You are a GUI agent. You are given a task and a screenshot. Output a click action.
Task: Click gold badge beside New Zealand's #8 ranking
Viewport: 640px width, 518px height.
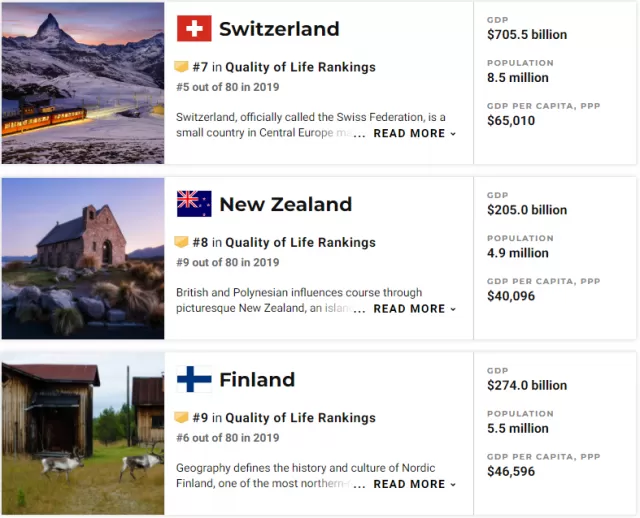[x=181, y=242]
